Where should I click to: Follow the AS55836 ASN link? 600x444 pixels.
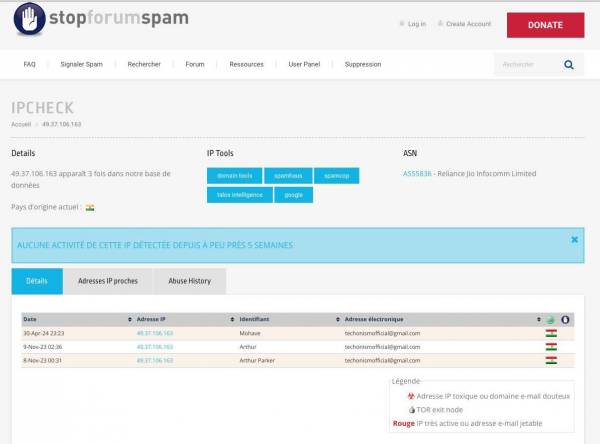point(419,173)
